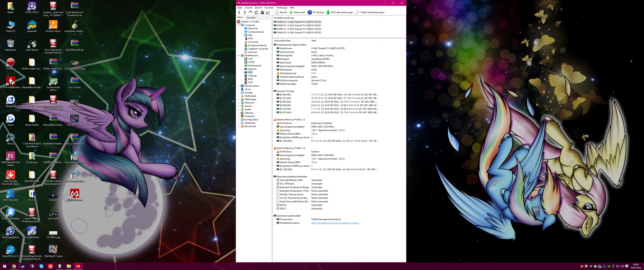Open the Werkzeuge menu
644x270 pixels.
click(x=282, y=7)
